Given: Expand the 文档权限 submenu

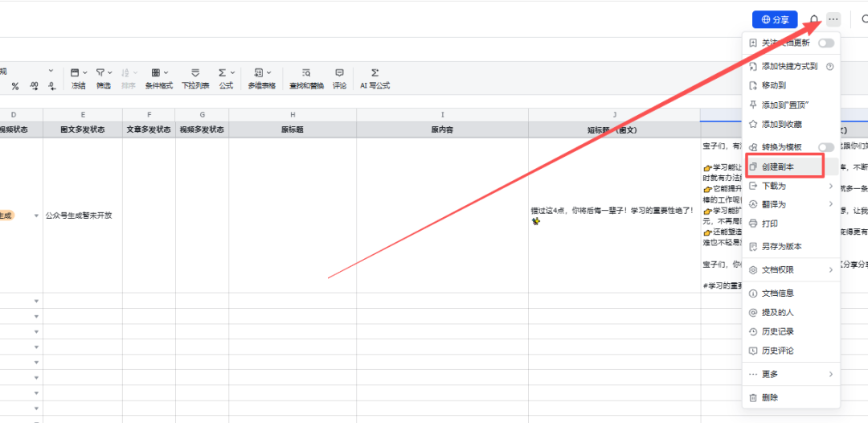Looking at the screenshot, I should click(x=791, y=270).
